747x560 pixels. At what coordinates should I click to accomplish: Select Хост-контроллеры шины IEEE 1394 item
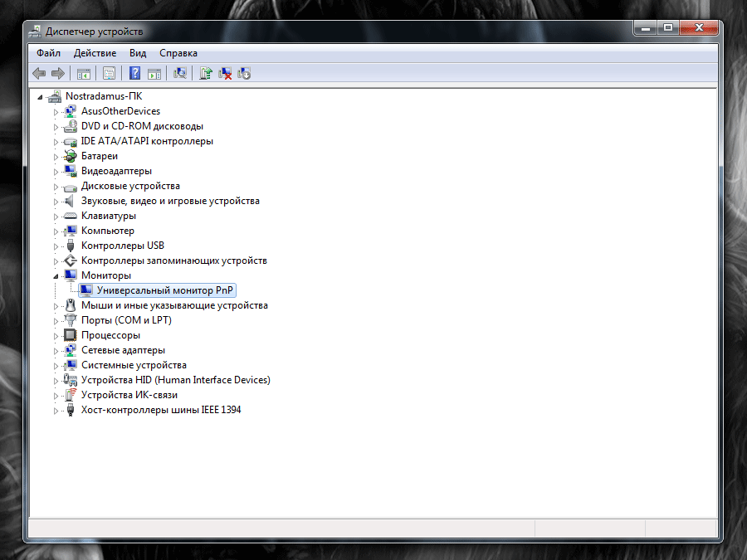coord(161,410)
